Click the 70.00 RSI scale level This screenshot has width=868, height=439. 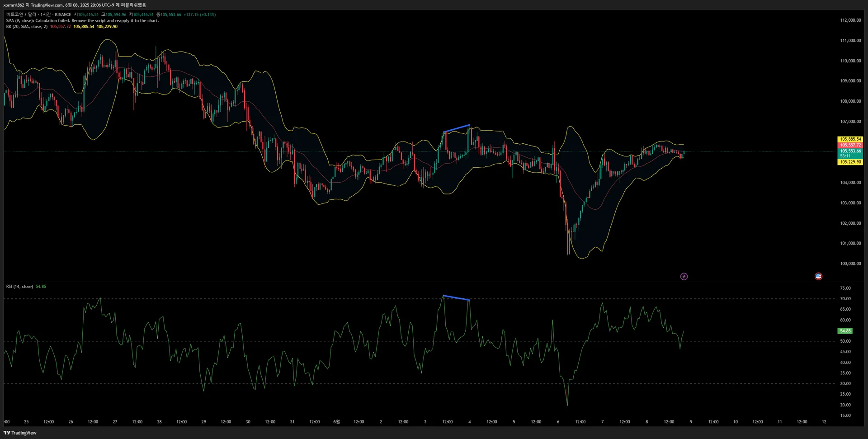point(845,299)
